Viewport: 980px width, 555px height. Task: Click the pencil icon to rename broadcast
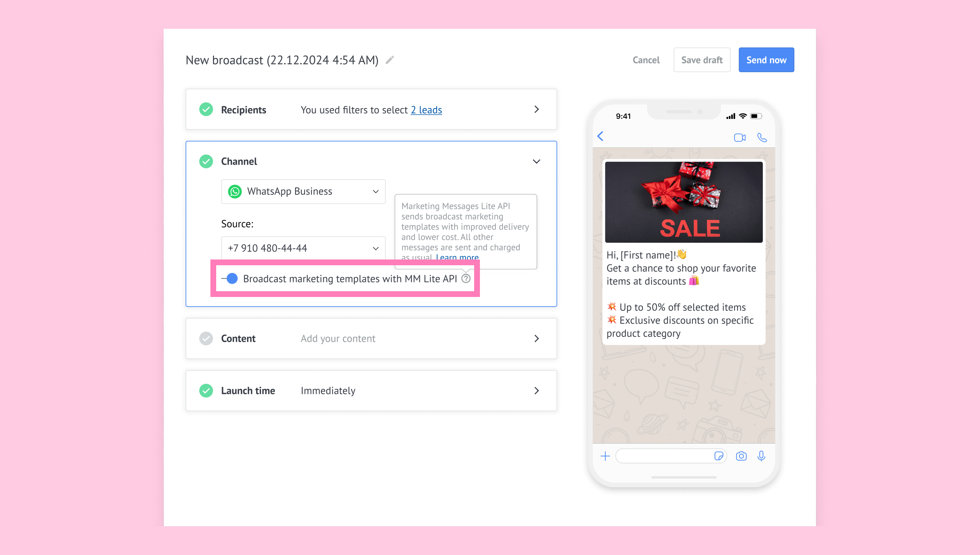click(x=389, y=60)
